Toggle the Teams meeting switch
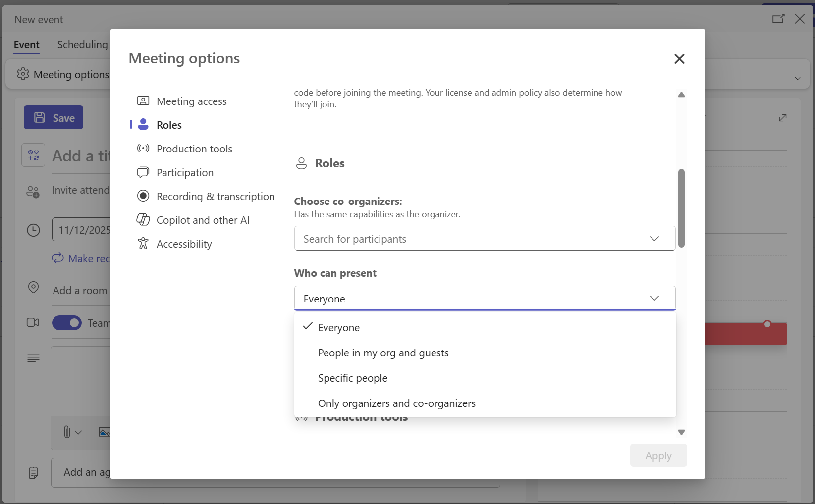Image resolution: width=815 pixels, height=504 pixels. pyautogui.click(x=67, y=323)
